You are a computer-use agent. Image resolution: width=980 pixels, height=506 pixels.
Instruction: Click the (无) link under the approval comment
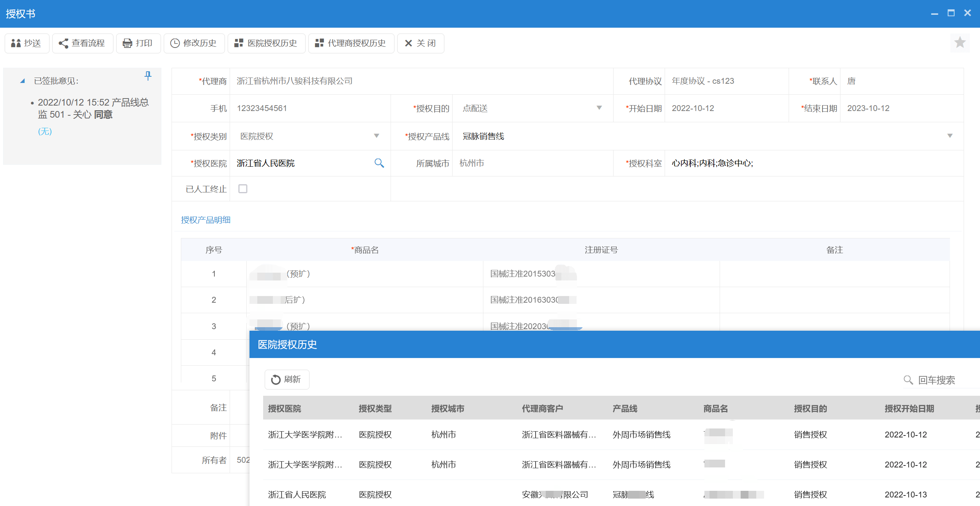click(x=45, y=132)
